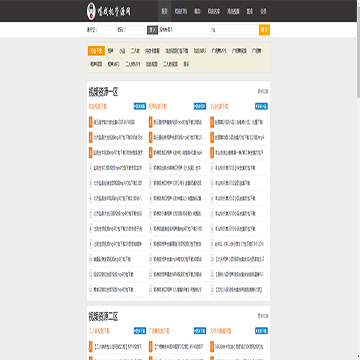
Task: Focus the search text box beside the orange button
Action: [x=234, y=30]
